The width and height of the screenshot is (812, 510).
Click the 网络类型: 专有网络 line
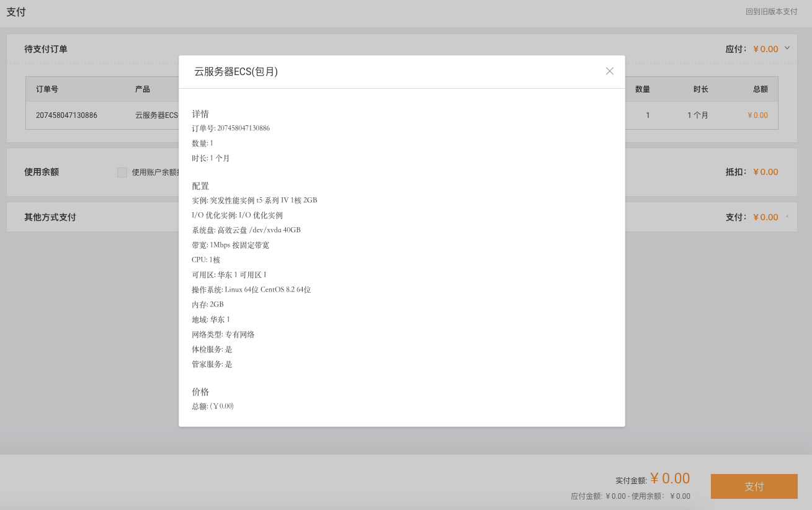[223, 334]
